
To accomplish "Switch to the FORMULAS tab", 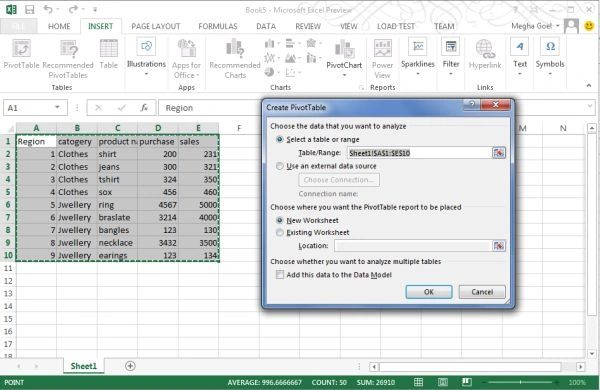I will click(218, 26).
